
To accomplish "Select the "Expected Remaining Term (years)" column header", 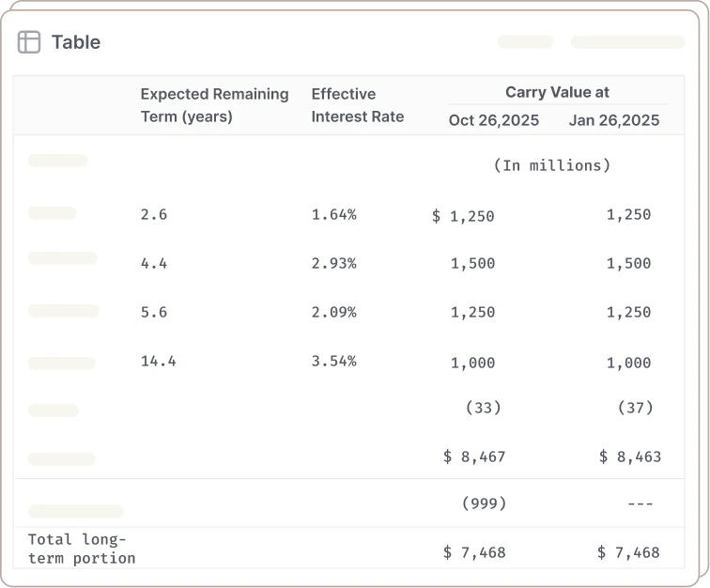I will pyautogui.click(x=214, y=105).
